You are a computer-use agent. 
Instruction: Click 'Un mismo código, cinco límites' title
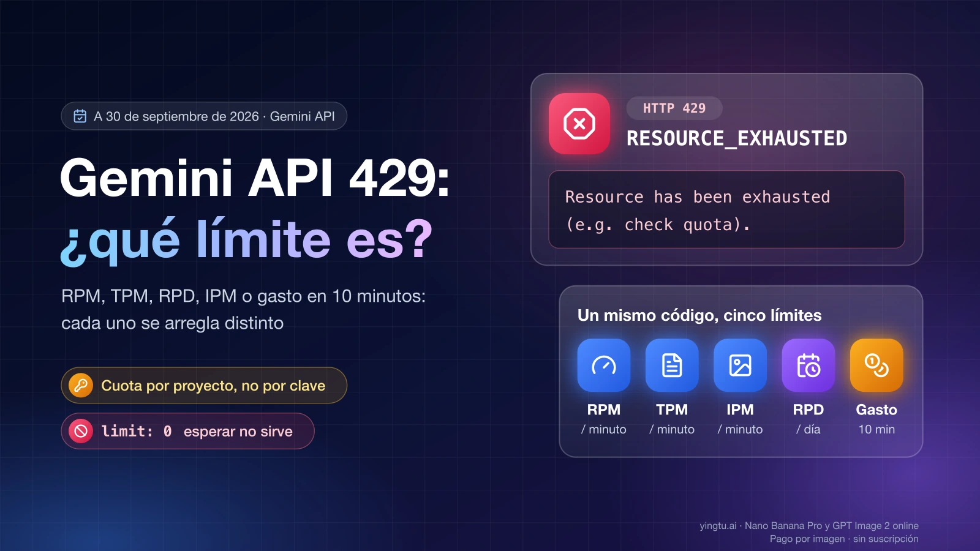pyautogui.click(x=699, y=315)
